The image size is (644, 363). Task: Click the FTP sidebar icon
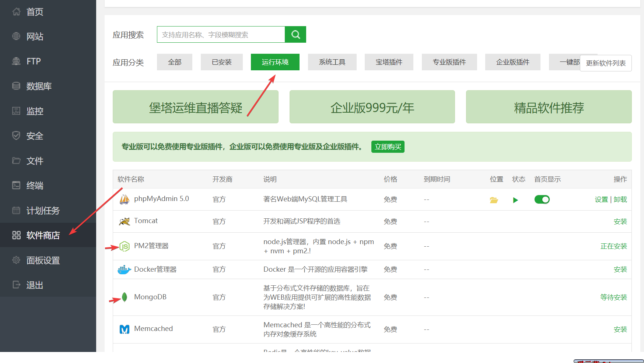click(16, 61)
